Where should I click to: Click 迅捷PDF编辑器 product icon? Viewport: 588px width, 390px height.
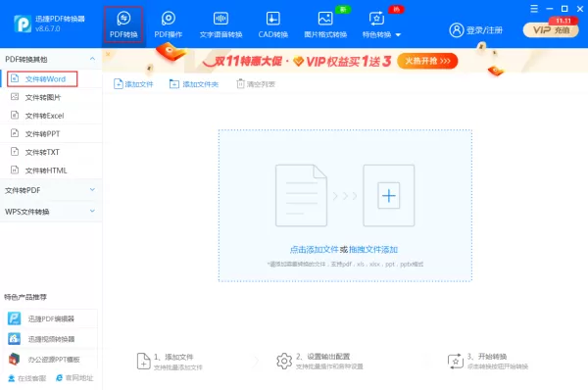(x=15, y=318)
